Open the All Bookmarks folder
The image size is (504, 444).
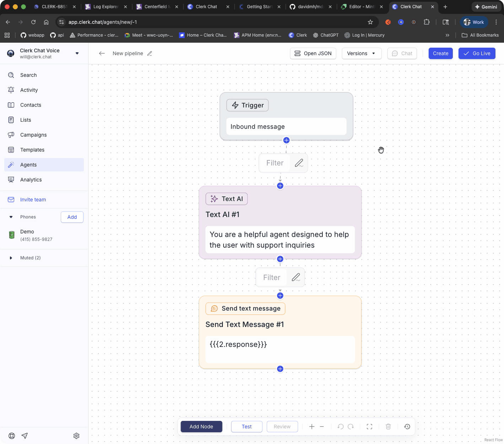(480, 35)
